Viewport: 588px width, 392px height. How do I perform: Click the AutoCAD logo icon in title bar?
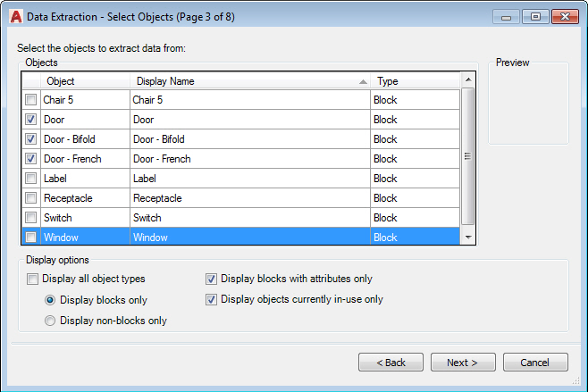(x=16, y=17)
